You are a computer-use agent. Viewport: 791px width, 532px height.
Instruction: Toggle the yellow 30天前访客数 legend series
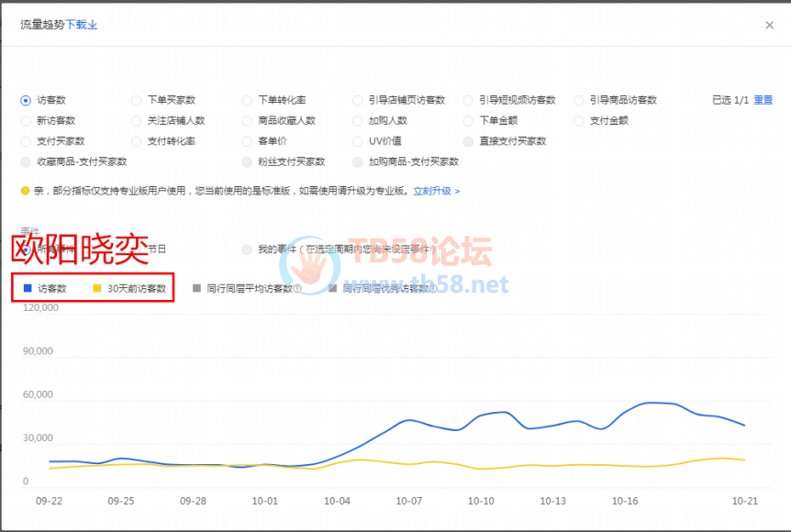(129, 288)
